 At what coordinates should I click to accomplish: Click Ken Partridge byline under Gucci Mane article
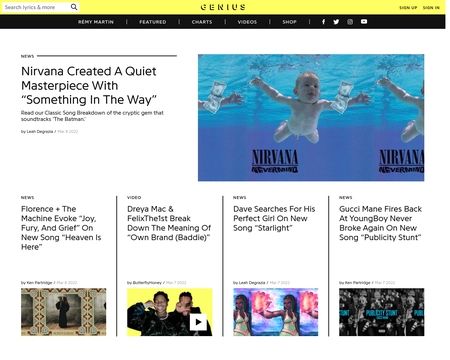355,283
